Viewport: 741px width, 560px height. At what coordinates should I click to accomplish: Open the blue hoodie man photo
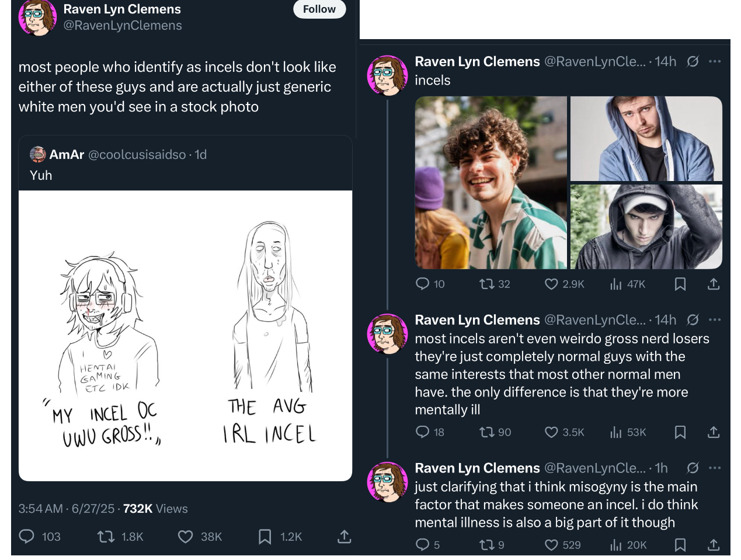click(646, 139)
